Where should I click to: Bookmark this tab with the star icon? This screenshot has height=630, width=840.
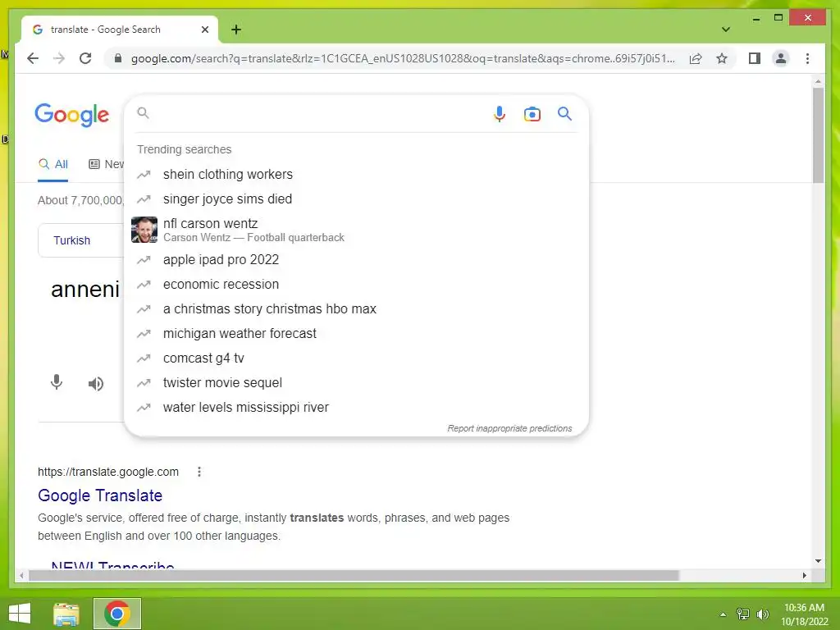pyautogui.click(x=722, y=58)
